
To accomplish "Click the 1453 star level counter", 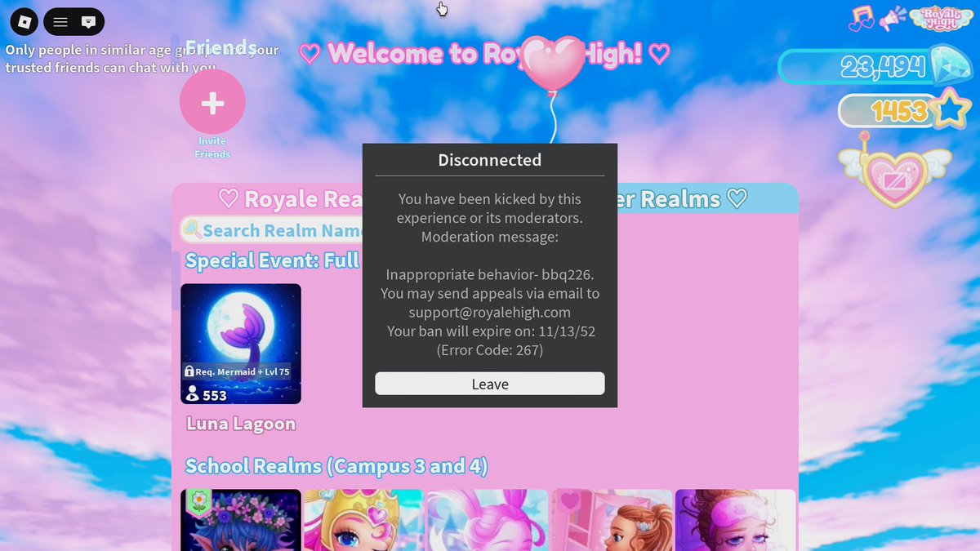I will tap(899, 110).
